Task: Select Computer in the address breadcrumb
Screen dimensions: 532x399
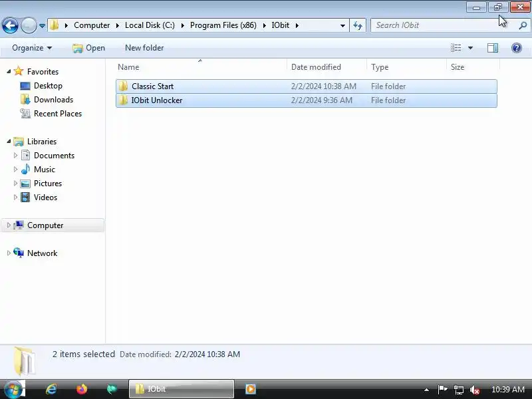Action: [x=92, y=25]
